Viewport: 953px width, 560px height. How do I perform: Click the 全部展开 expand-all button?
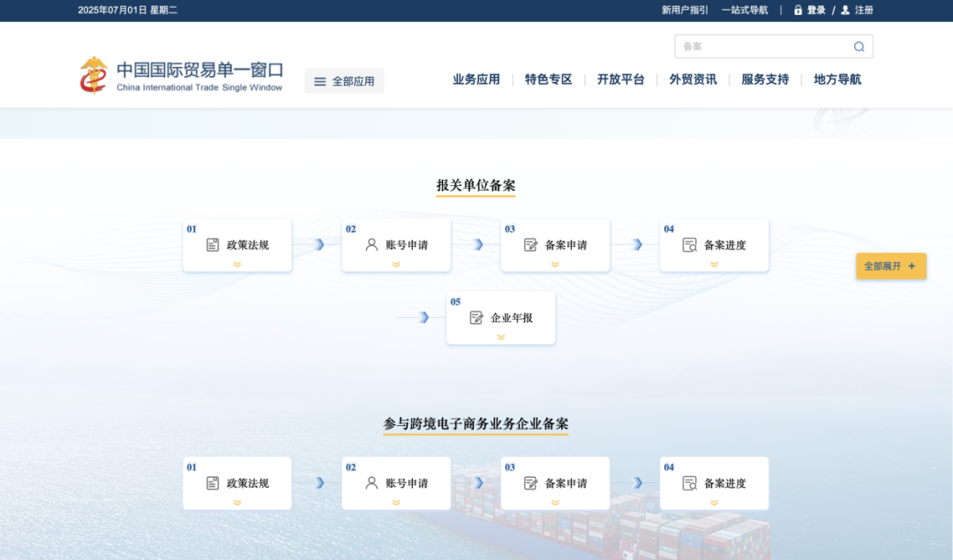coord(890,265)
